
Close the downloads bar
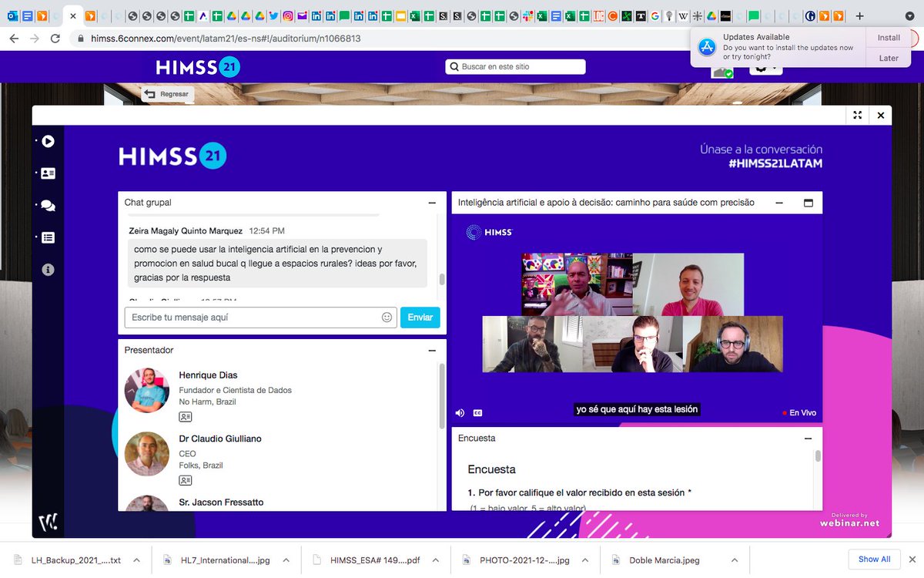913,560
